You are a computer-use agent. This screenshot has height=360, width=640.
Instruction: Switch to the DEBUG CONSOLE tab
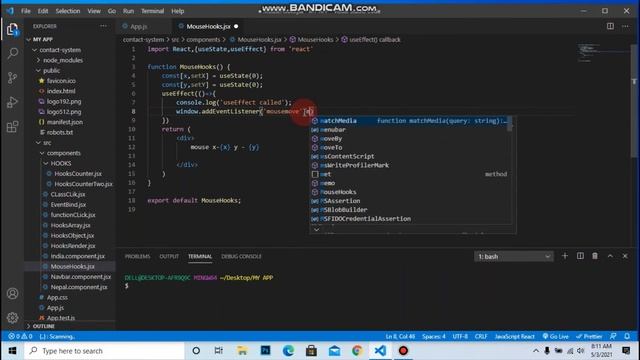point(241,256)
